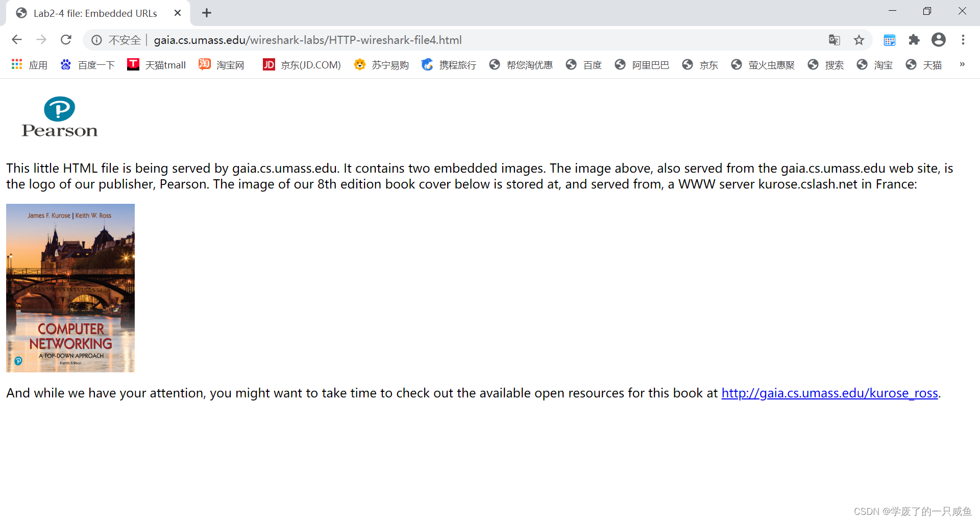Open the 萤火虫惠聚 bookmark
This screenshot has height=521, width=980.
pos(763,65)
